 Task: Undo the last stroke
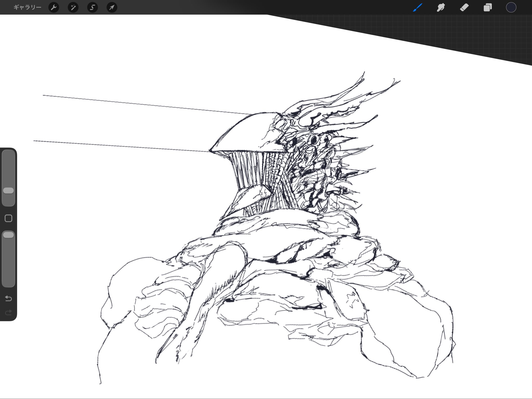[8, 298]
